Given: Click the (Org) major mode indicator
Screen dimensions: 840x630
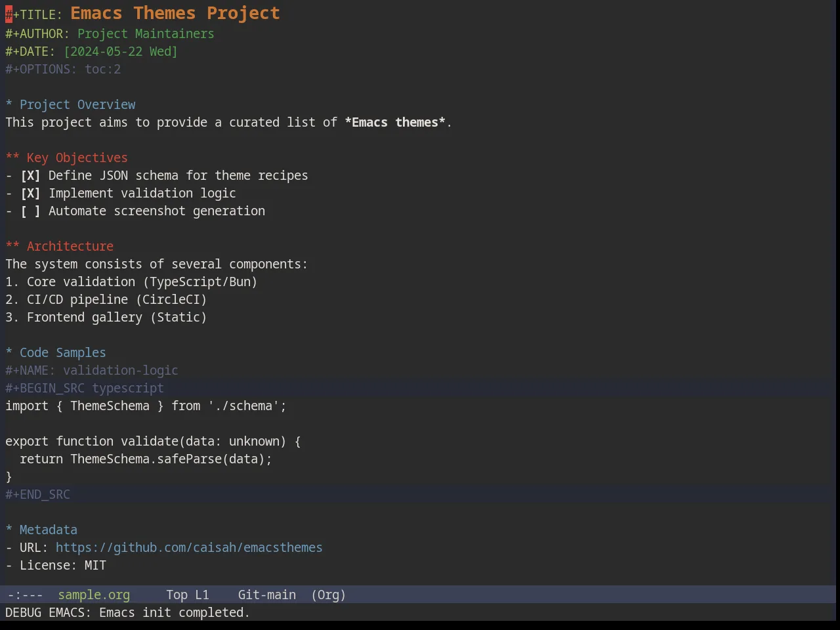Looking at the screenshot, I should tap(328, 595).
